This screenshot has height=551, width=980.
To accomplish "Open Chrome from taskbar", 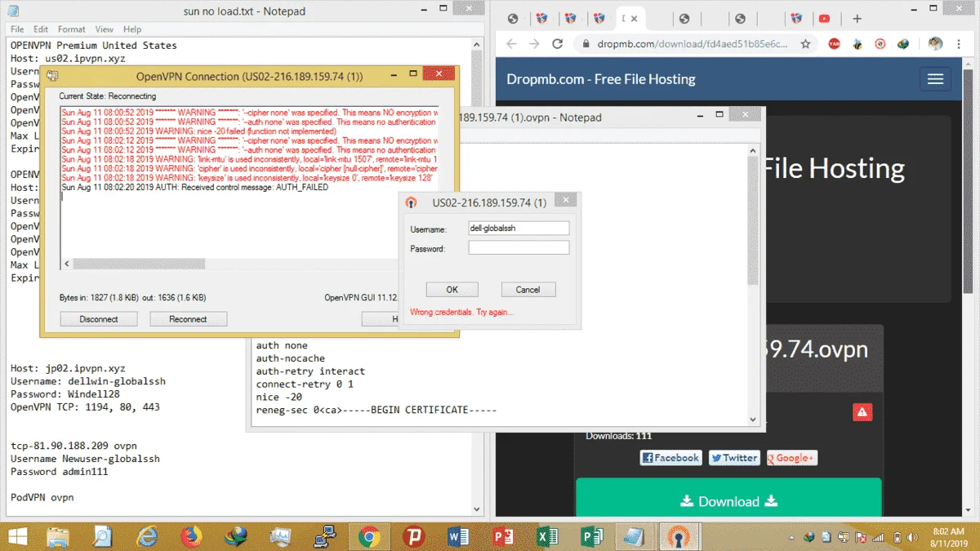I will tap(368, 536).
